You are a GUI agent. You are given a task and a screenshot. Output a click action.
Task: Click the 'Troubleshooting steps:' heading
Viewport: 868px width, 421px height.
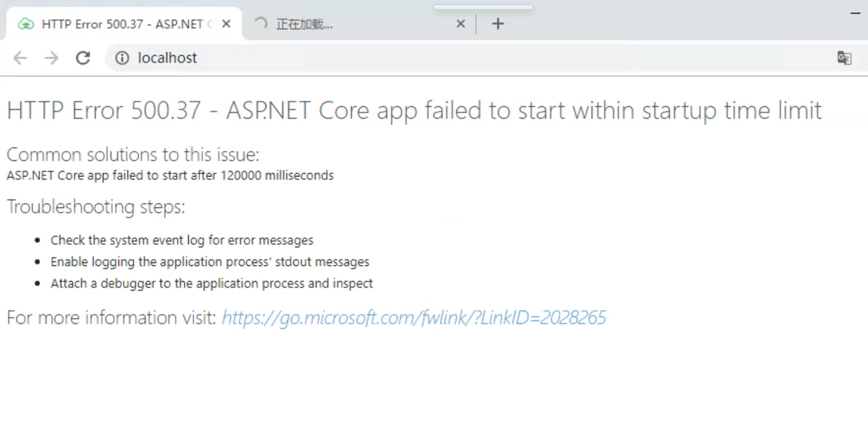[95, 207]
